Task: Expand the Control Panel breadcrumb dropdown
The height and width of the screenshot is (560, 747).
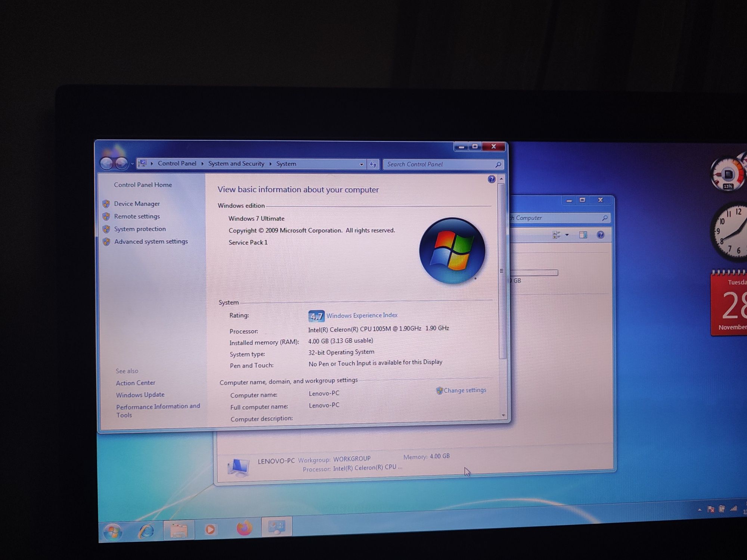Action: [x=203, y=164]
